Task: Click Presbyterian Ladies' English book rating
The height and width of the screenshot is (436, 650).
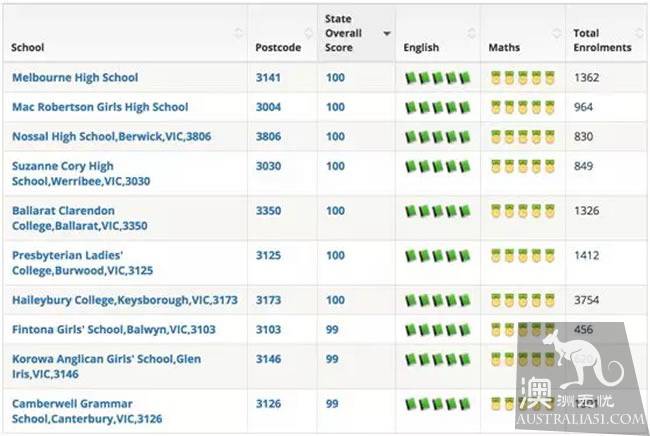Action: 438,256
